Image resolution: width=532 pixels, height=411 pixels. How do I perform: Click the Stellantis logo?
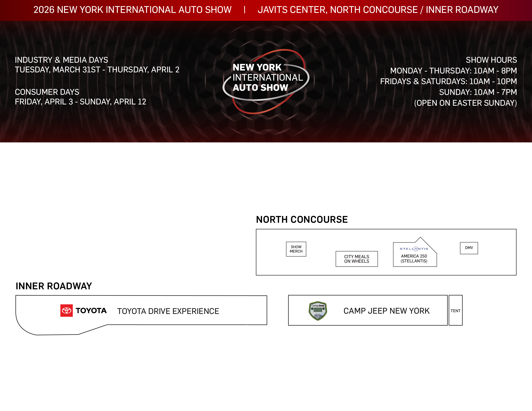[x=414, y=249]
